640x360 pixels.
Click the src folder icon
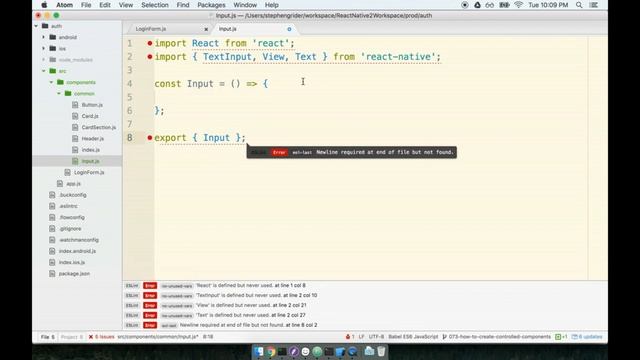tap(53, 71)
